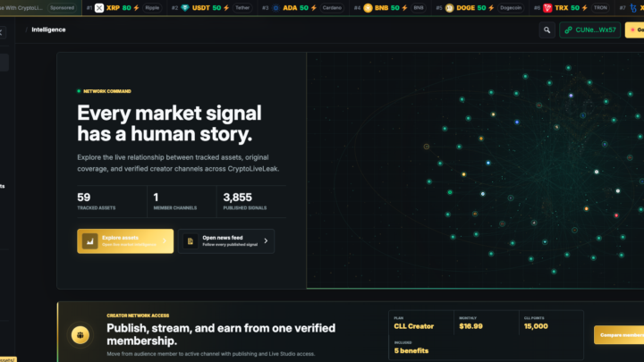The image size is (644, 362).
Task: Click the $16.99 monthly price
Action: tap(470, 326)
